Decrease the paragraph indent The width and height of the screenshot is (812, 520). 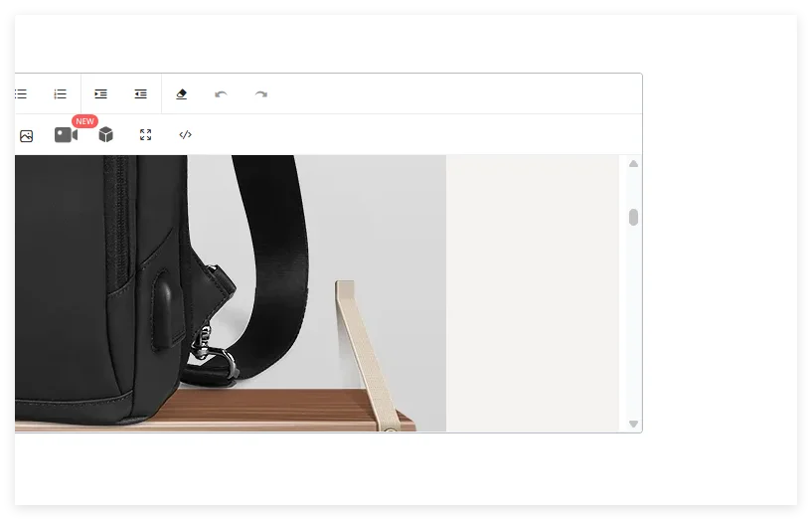(x=140, y=94)
